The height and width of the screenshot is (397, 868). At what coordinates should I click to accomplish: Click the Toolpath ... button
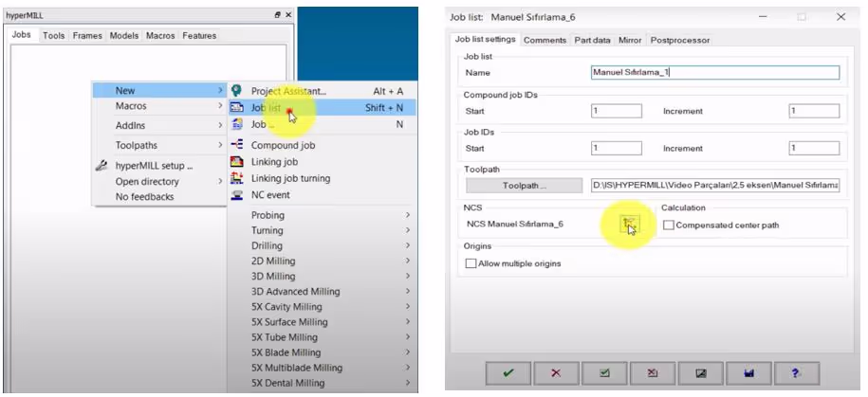click(x=525, y=186)
